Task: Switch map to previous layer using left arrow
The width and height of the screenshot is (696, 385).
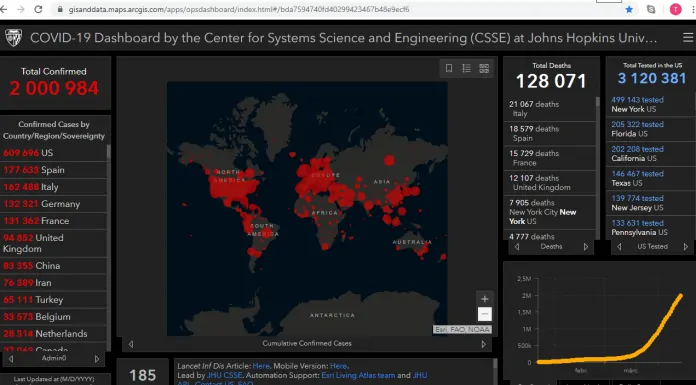Action: pyautogui.click(x=131, y=344)
